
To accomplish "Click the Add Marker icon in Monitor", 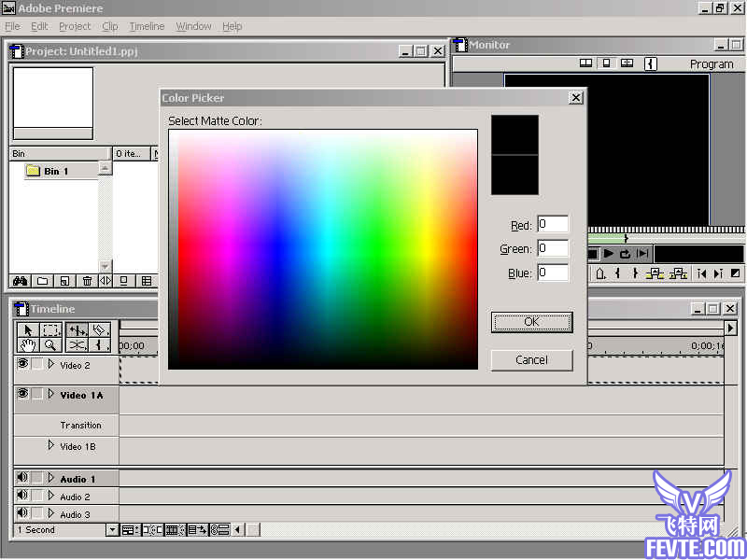I will click(x=600, y=273).
